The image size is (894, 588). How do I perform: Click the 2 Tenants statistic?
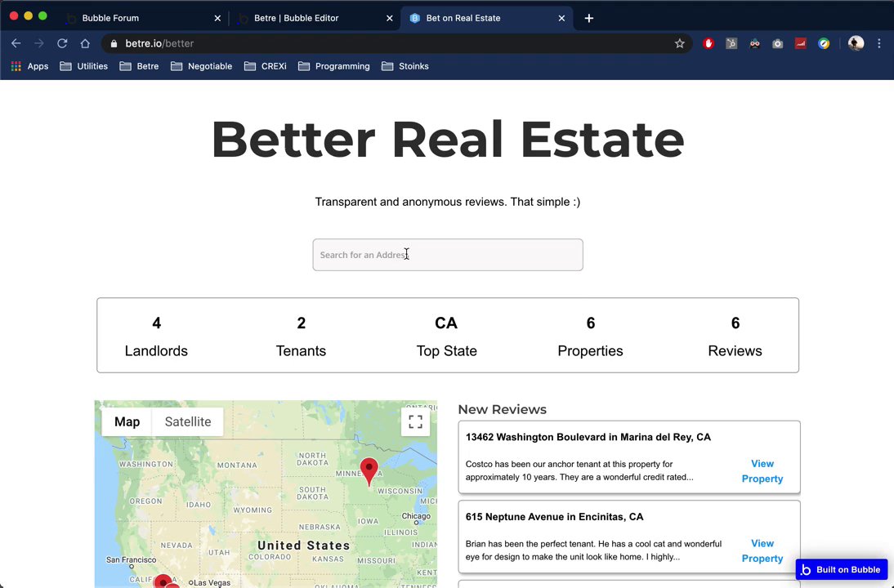(x=301, y=336)
